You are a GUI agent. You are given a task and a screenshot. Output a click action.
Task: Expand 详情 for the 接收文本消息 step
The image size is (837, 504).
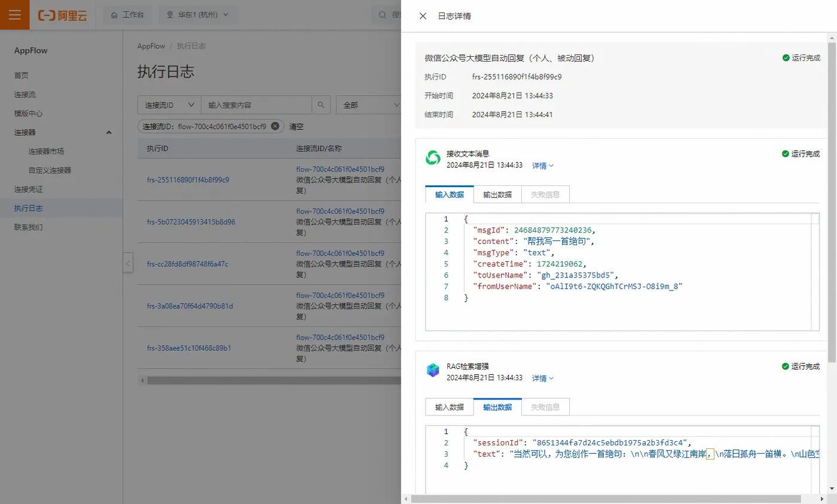[x=543, y=166]
